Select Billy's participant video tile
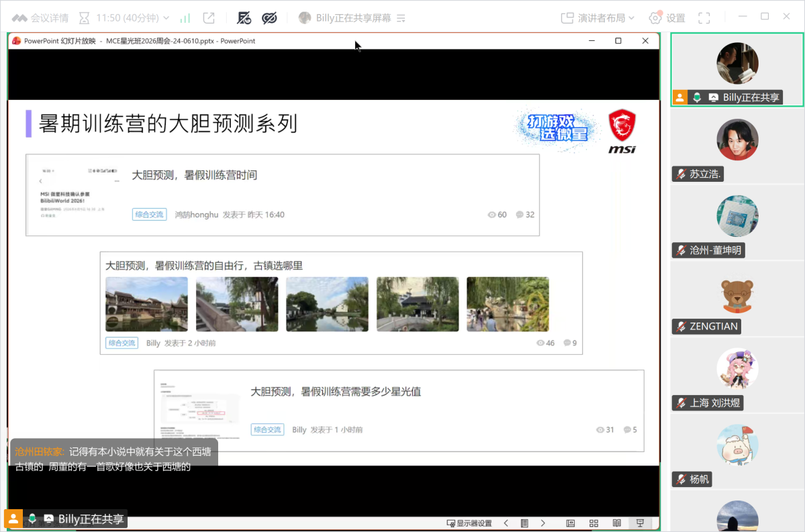Viewport: 805px width, 532px height. pos(737,69)
